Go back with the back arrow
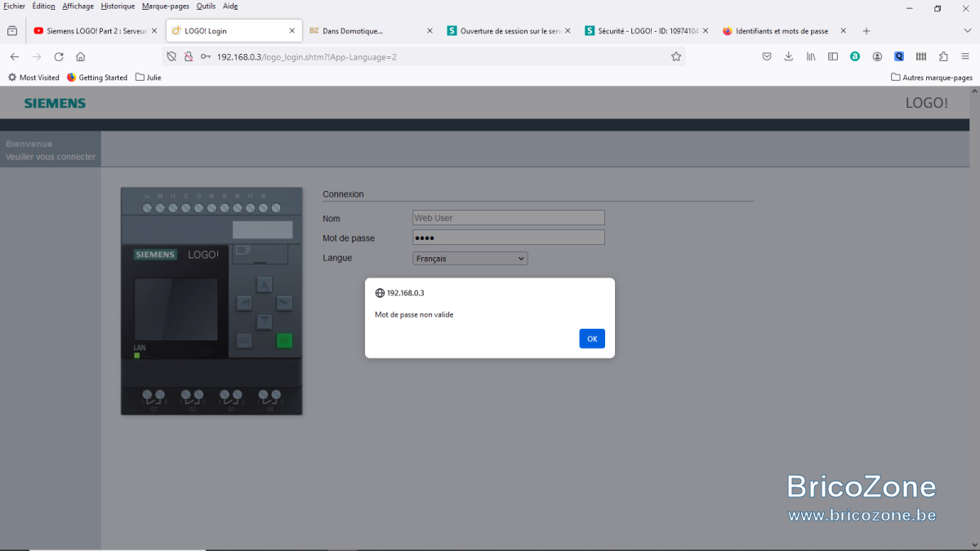The width and height of the screenshot is (980, 551). [x=15, y=56]
